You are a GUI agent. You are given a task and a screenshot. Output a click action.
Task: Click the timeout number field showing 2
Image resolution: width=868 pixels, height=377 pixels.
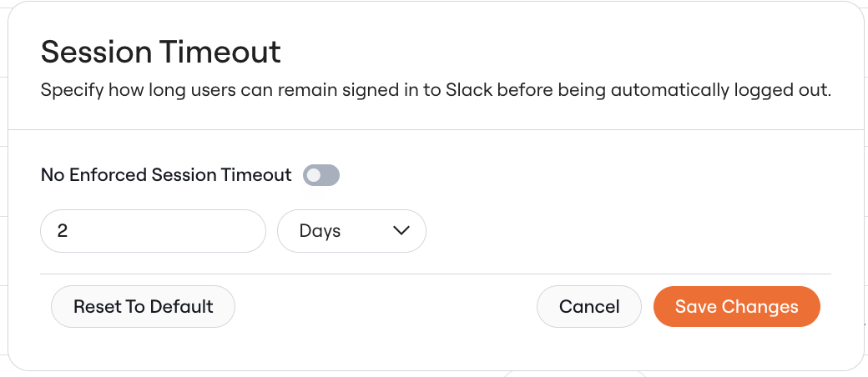click(154, 231)
